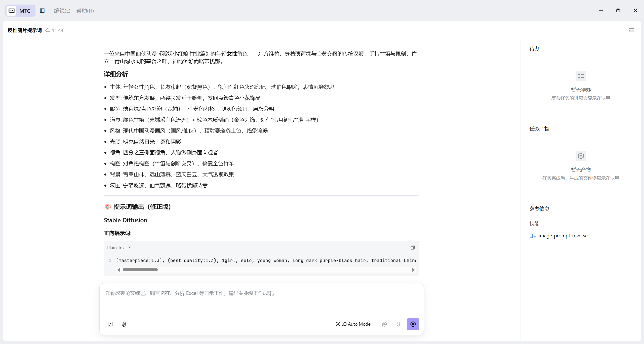Click the left arrow of the code scrollbar
644x344 pixels.
click(119, 270)
